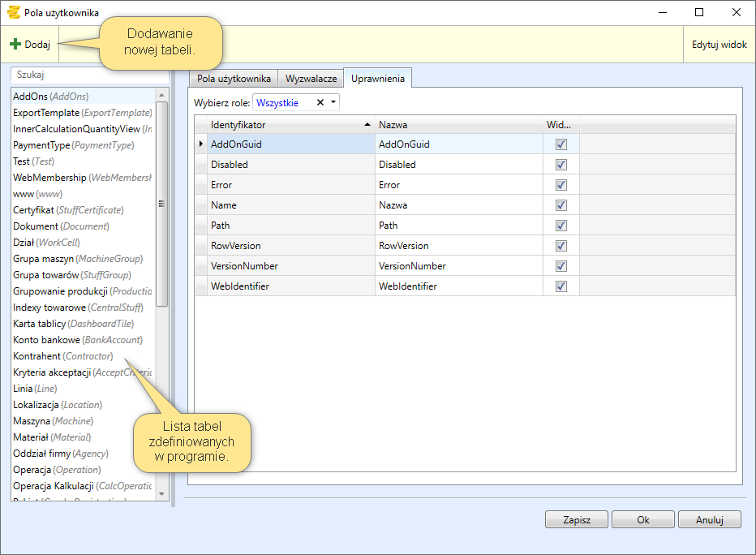The width and height of the screenshot is (756, 555).
Task: Toggle the WebIdentifier visibility checkbox
Action: [x=561, y=286]
